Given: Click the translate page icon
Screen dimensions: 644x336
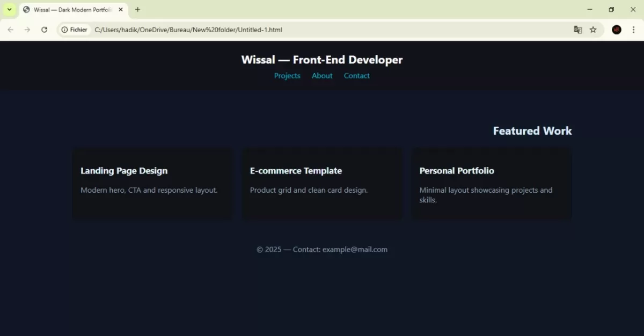Looking at the screenshot, I should (577, 30).
